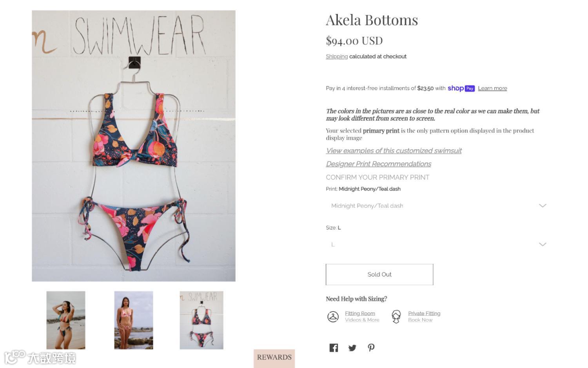588x368 pixels.
Task: Follow the Shipping policy link
Action: pos(337,56)
